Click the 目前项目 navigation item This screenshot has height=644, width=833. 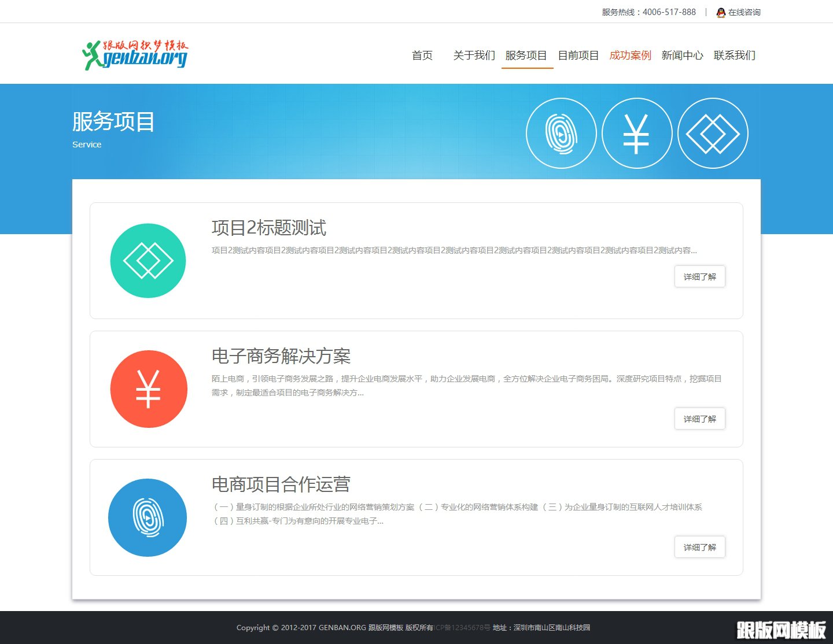click(x=578, y=55)
